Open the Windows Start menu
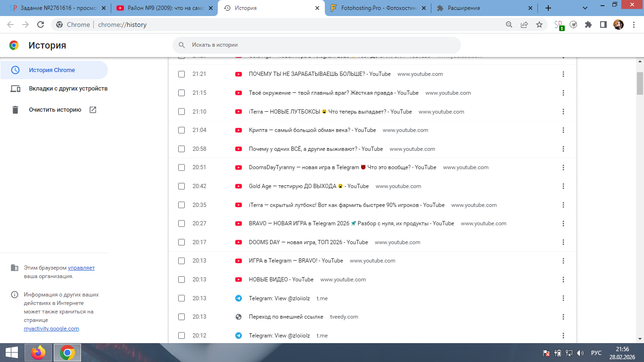This screenshot has height=362, width=644. (x=11, y=353)
